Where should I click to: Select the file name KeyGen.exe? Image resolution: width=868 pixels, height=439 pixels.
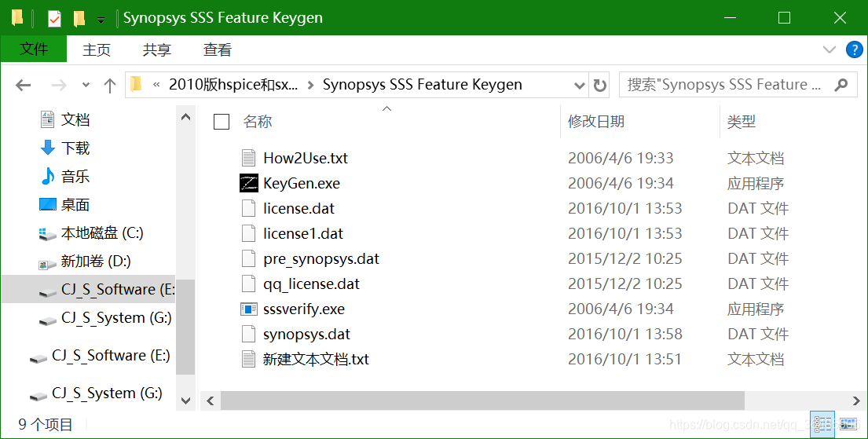point(302,183)
